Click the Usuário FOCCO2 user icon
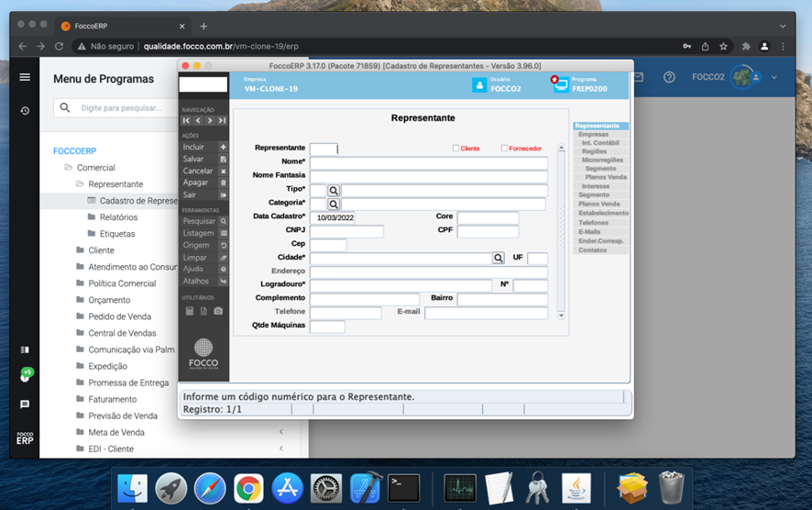 point(479,85)
